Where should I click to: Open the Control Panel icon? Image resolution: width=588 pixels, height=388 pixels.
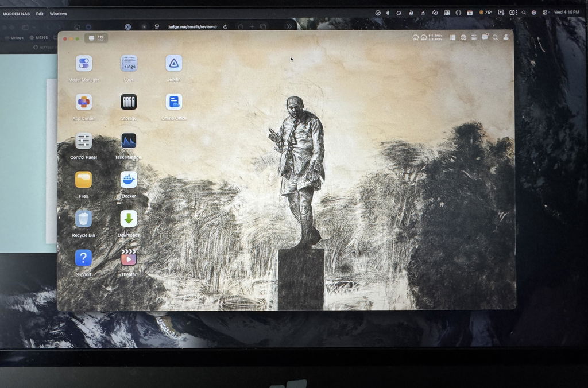[84, 141]
